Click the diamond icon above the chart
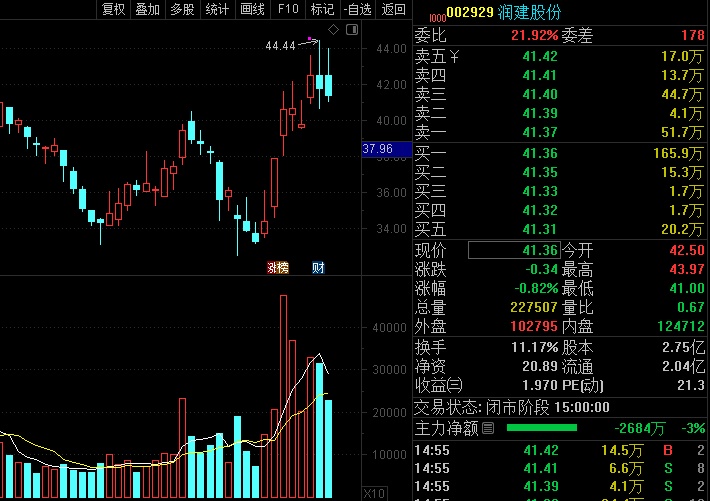The image size is (710, 501). [333, 30]
